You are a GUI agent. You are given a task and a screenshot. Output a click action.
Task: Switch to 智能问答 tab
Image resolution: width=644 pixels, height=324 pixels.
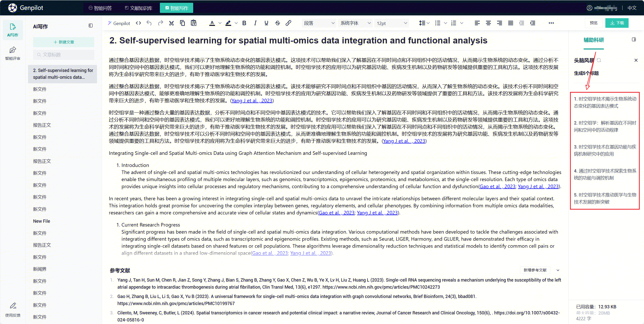coord(101,8)
